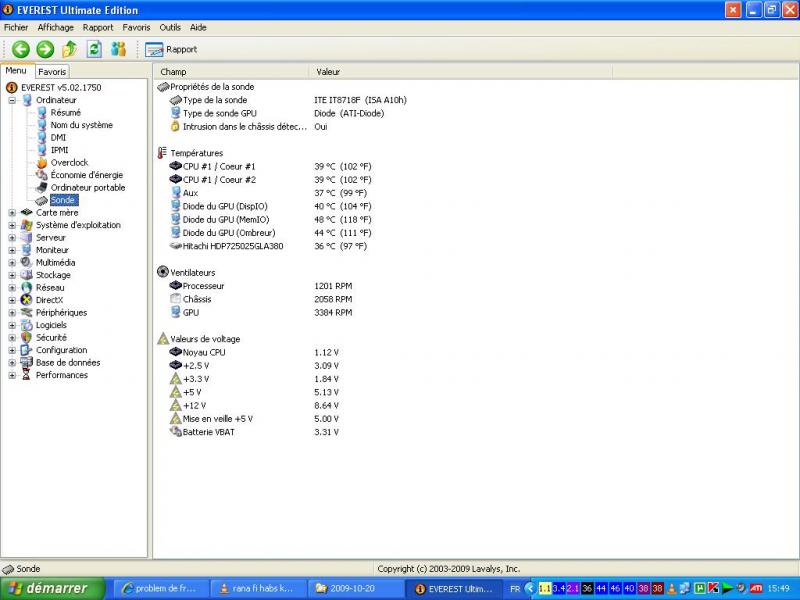
Task: Switch to the rana fi habs k... taskbar button
Action: coord(258,588)
